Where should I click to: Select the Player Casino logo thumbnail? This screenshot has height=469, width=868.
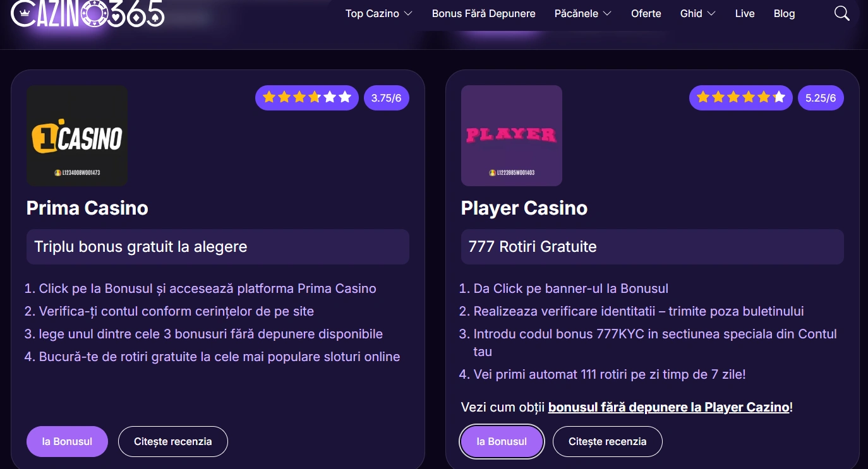[x=511, y=135]
